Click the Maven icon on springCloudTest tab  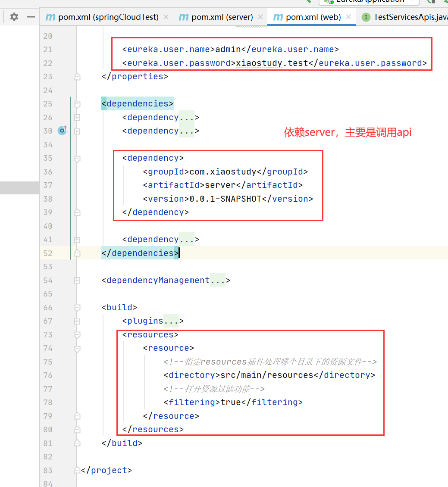(x=50, y=17)
